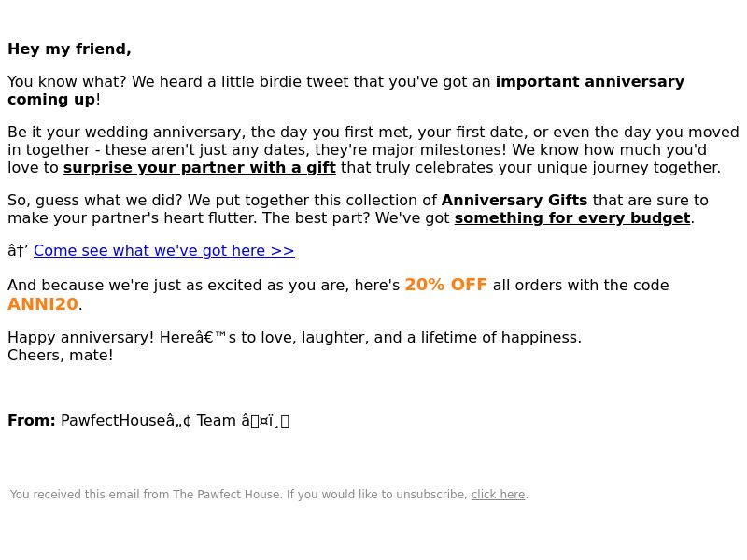Screen dimensions: 747x560
Task: Click the 'click here' unsubscribe link
Action: (x=498, y=495)
